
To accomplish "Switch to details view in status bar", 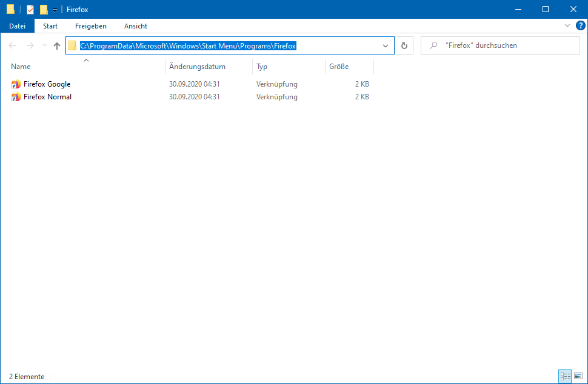I will [565, 376].
